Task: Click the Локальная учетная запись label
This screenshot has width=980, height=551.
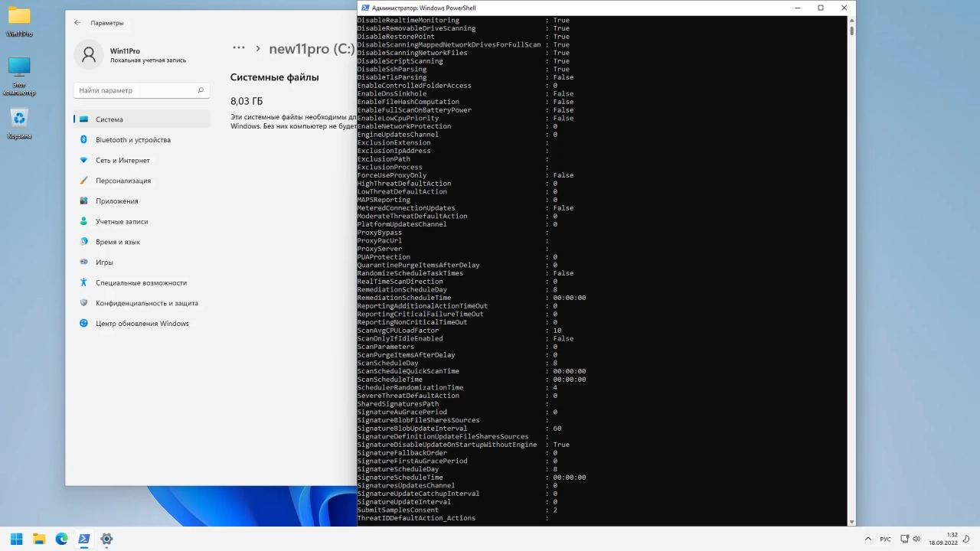Action: 148,60
